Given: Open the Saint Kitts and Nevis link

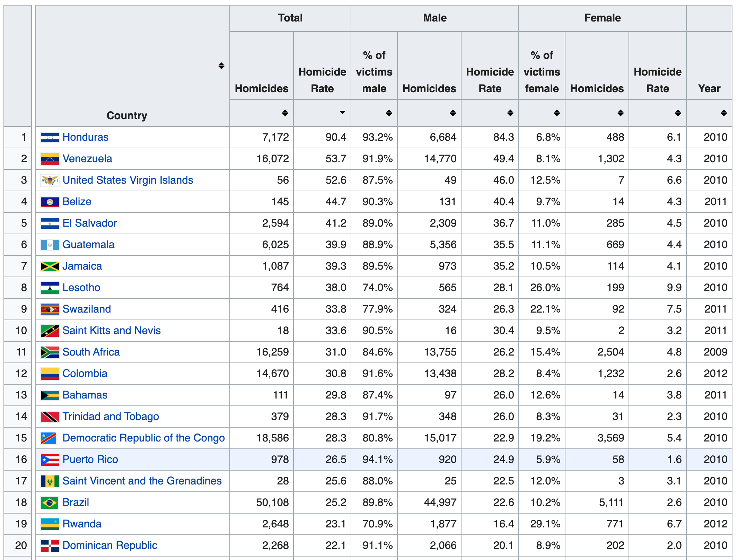Looking at the screenshot, I should pyautogui.click(x=112, y=331).
